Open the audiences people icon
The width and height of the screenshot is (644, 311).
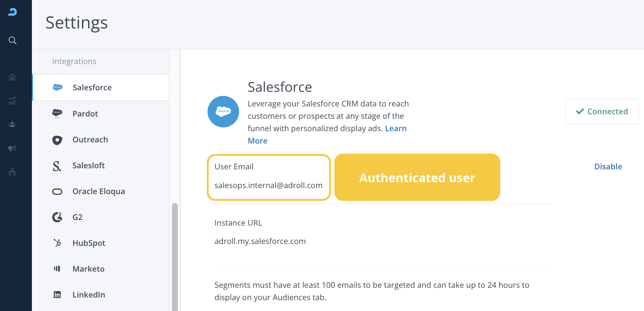coord(12,124)
